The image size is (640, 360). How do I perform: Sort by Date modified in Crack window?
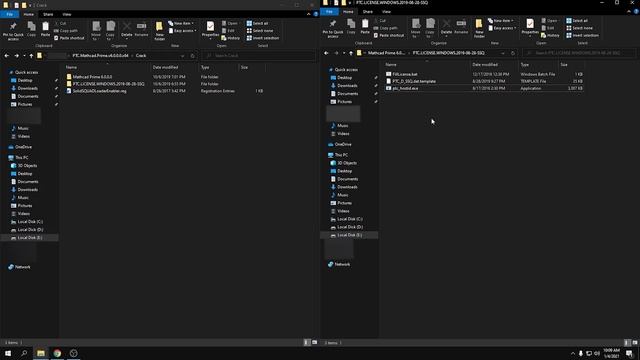click(165, 67)
